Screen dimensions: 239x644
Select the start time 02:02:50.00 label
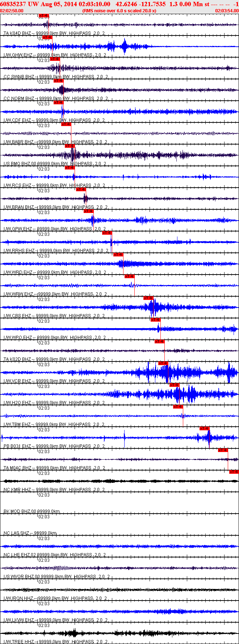pos(12,11)
